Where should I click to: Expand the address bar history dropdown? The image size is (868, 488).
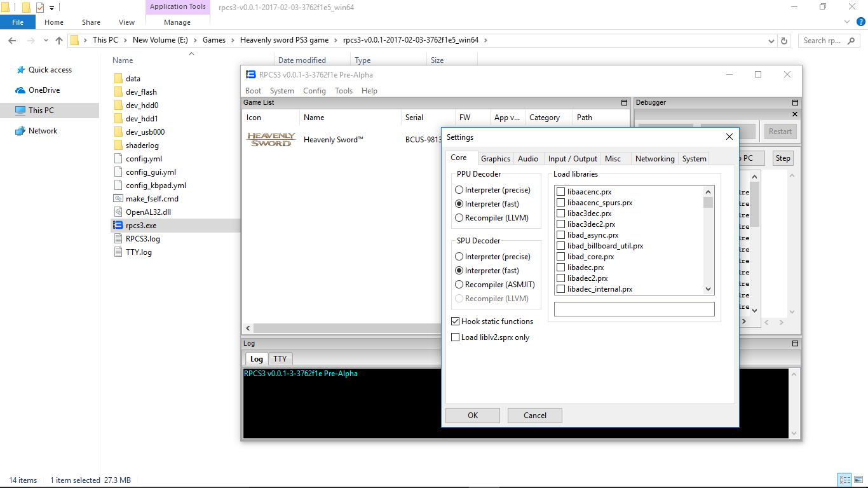[x=771, y=40]
